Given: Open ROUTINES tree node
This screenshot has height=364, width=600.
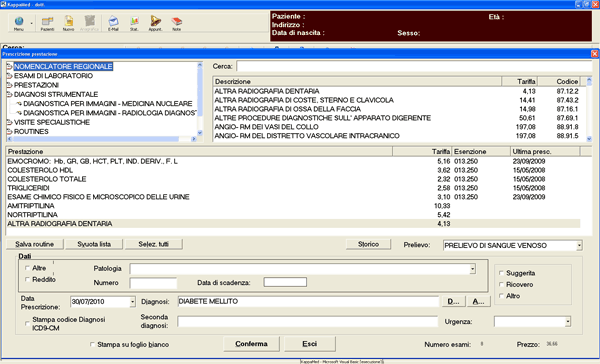Looking at the screenshot, I should point(31,132).
